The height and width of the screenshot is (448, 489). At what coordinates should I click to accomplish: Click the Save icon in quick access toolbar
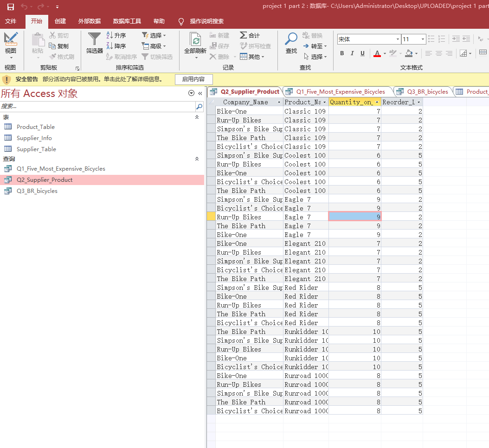11,6
